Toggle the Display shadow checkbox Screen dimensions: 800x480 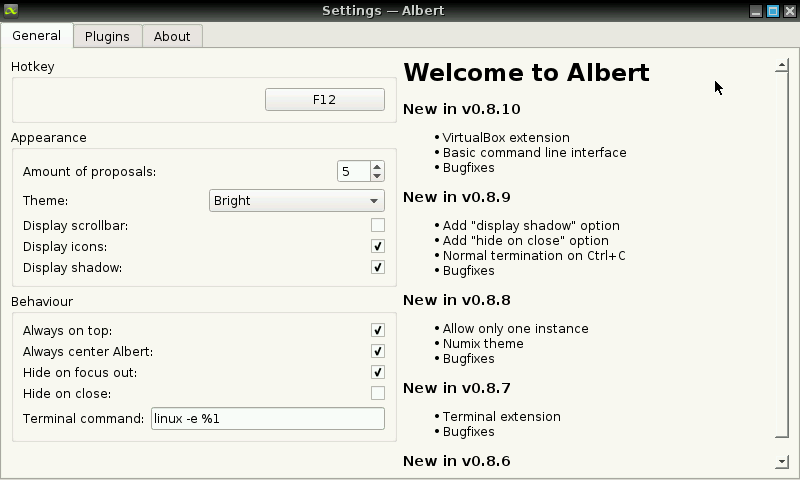coord(378,267)
